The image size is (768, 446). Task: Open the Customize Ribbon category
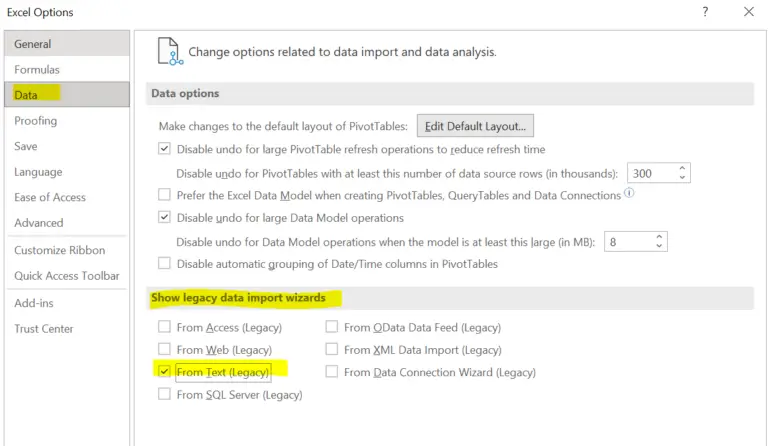(67, 250)
